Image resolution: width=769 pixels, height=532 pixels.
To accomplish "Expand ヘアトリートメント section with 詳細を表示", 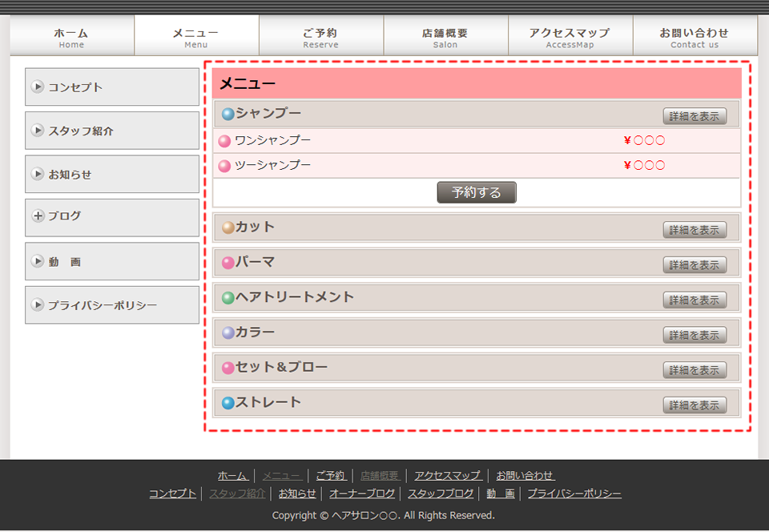I will pos(695,300).
